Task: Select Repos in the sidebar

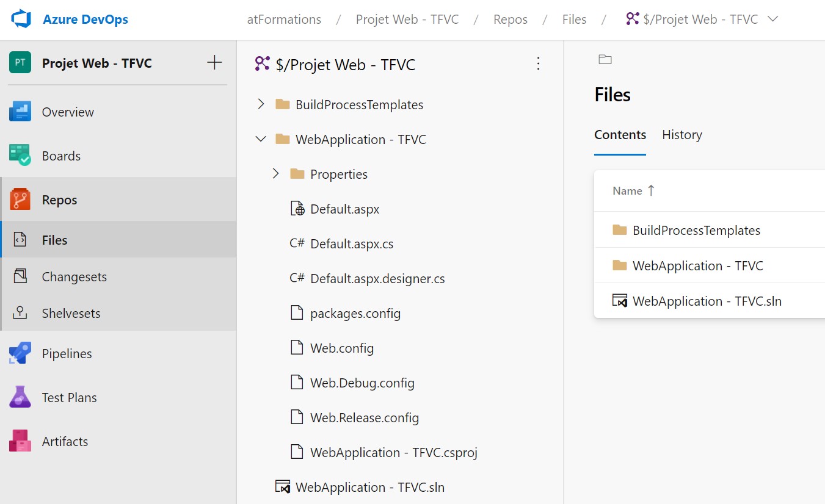Action: coord(59,200)
